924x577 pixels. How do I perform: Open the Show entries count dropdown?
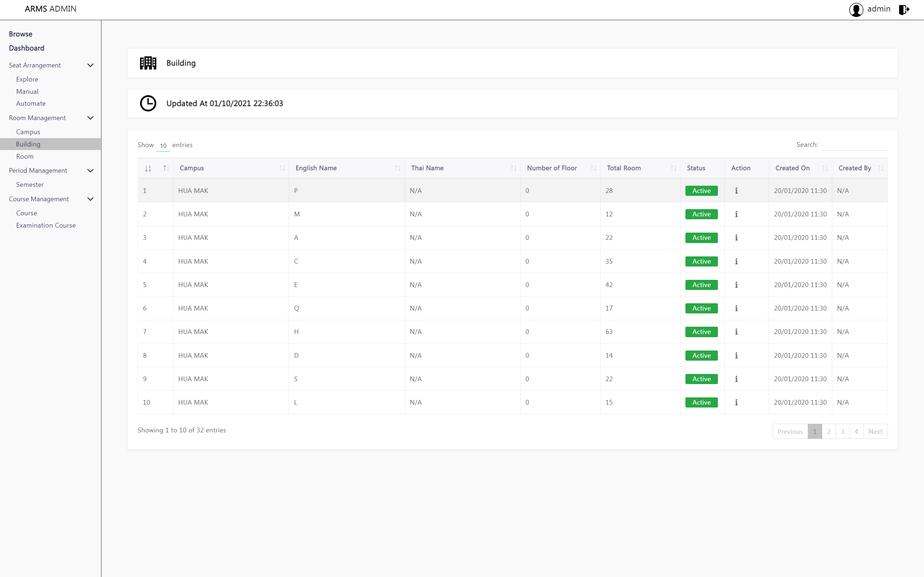[163, 145]
